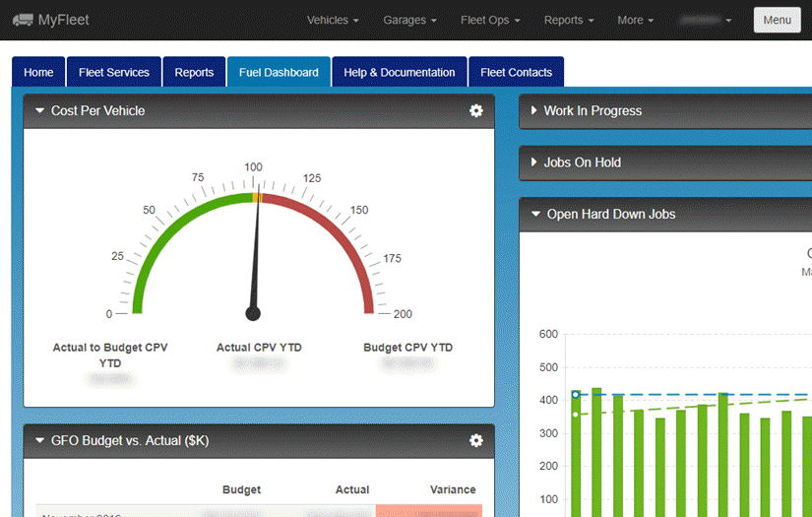812x517 pixels.
Task: Expand the Work In Progress panel
Action: tap(533, 110)
